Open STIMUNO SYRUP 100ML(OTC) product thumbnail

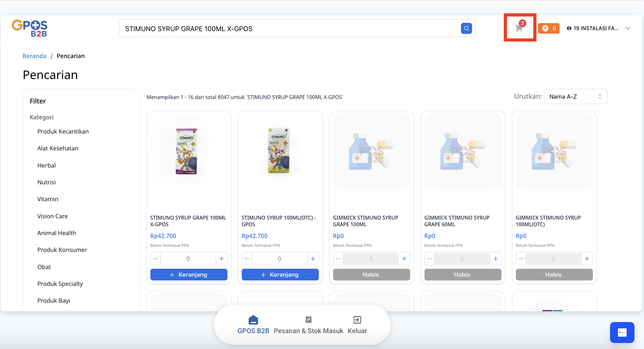click(x=279, y=151)
